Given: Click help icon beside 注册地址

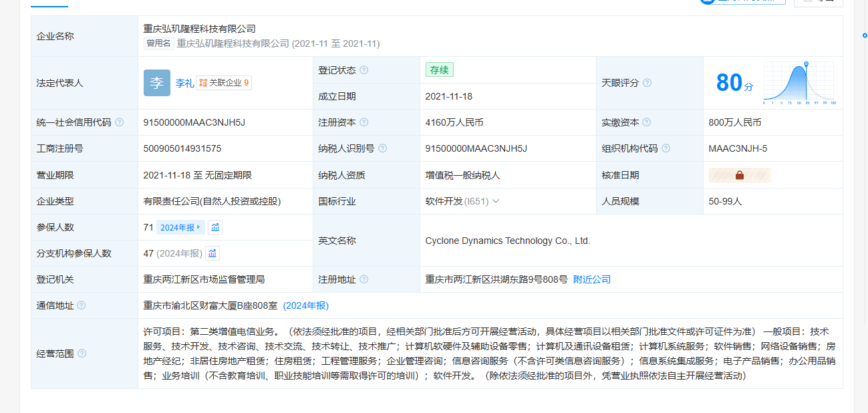Looking at the screenshot, I should (x=364, y=279).
